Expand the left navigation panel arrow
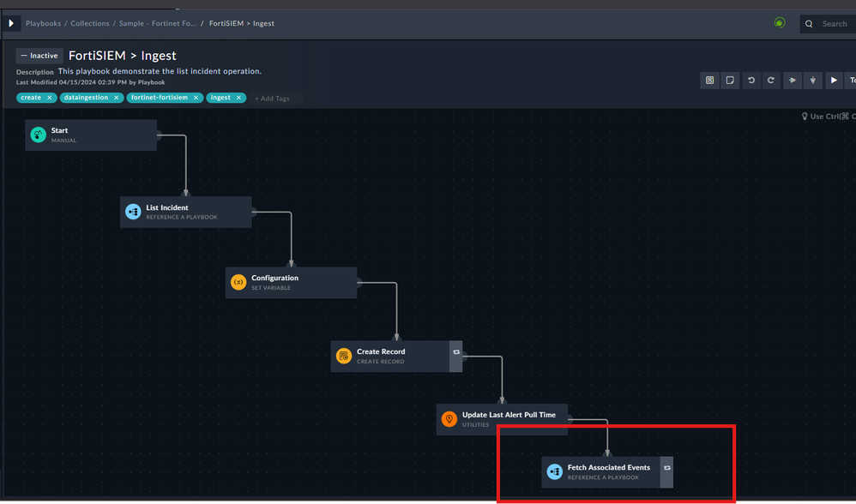This screenshot has height=504, width=856. click(x=11, y=23)
